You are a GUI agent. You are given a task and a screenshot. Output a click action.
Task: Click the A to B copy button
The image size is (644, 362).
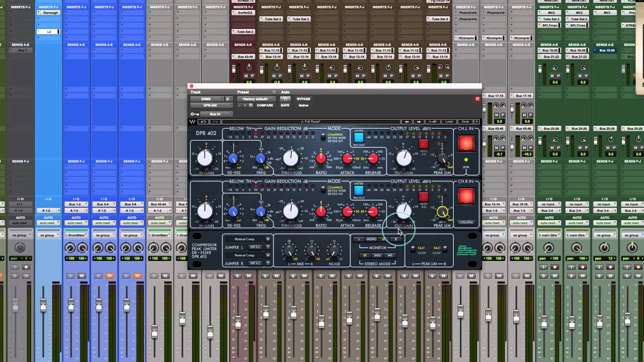pos(433,122)
